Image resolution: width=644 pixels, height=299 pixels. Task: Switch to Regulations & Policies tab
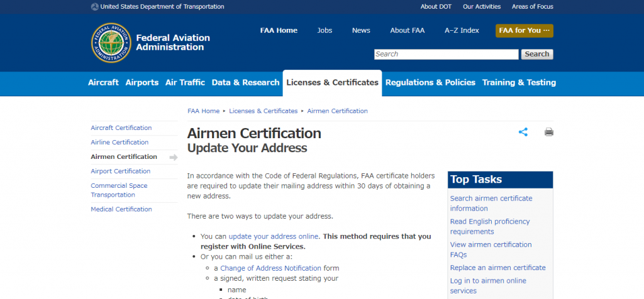coord(430,83)
